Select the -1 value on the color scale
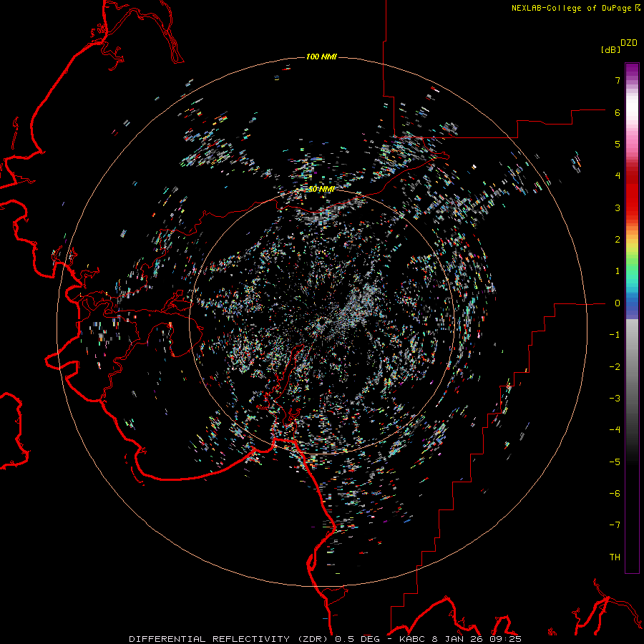The height and width of the screenshot is (644, 644). pos(615,335)
